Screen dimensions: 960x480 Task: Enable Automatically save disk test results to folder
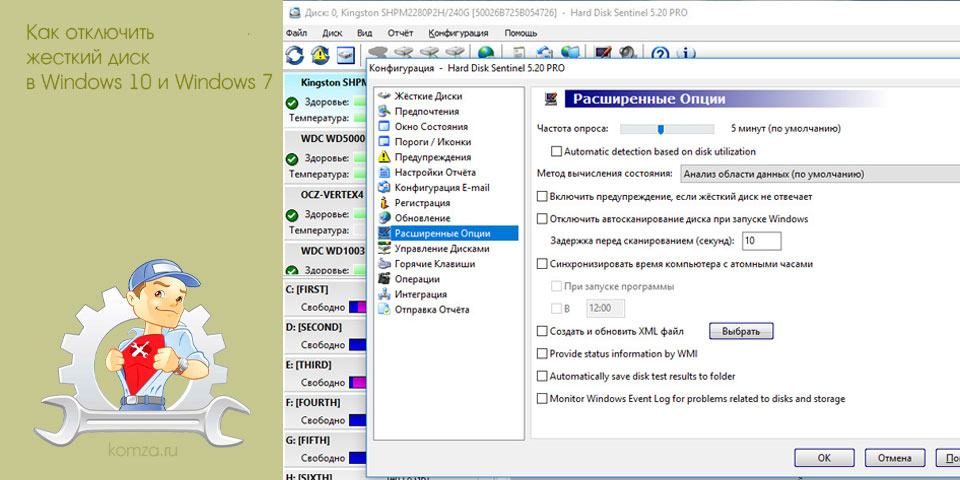click(541, 377)
